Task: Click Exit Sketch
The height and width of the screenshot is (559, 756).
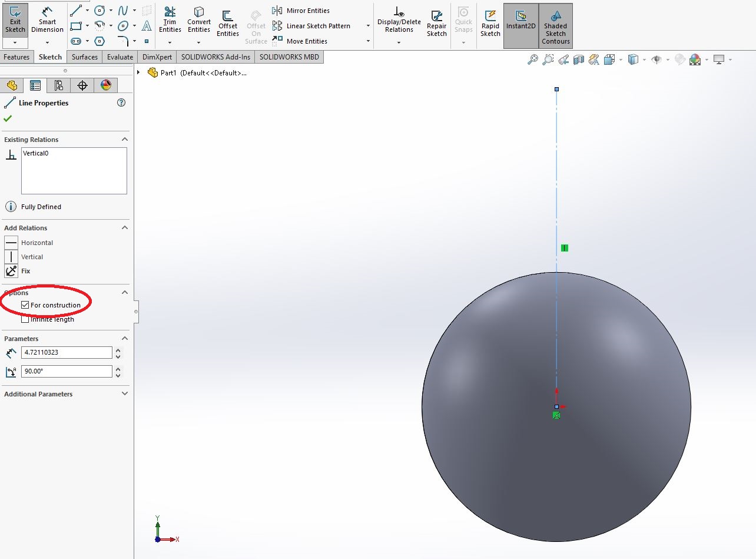Action: click(x=15, y=21)
